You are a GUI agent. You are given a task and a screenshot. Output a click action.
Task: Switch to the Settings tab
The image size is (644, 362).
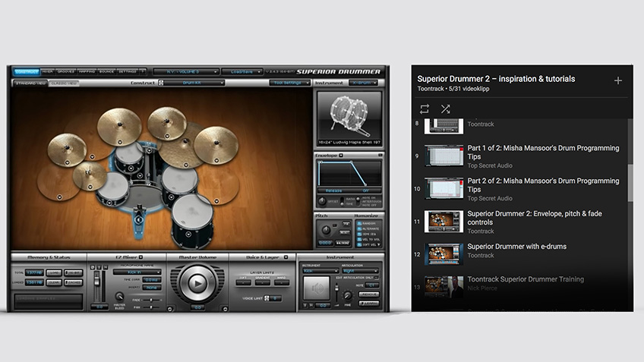coord(128,72)
